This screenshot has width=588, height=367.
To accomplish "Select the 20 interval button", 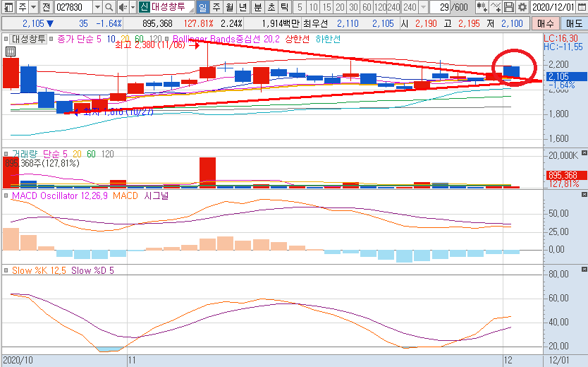I will tap(340, 7).
